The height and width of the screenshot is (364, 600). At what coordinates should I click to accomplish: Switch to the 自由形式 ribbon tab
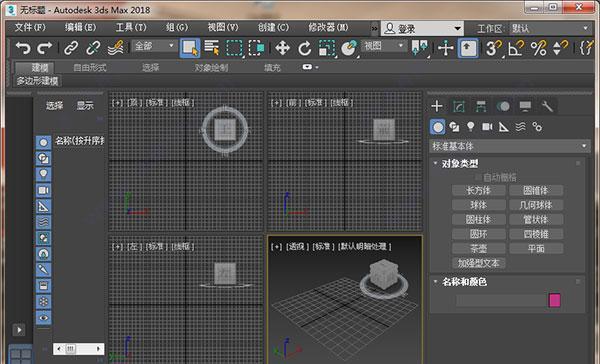click(90, 68)
